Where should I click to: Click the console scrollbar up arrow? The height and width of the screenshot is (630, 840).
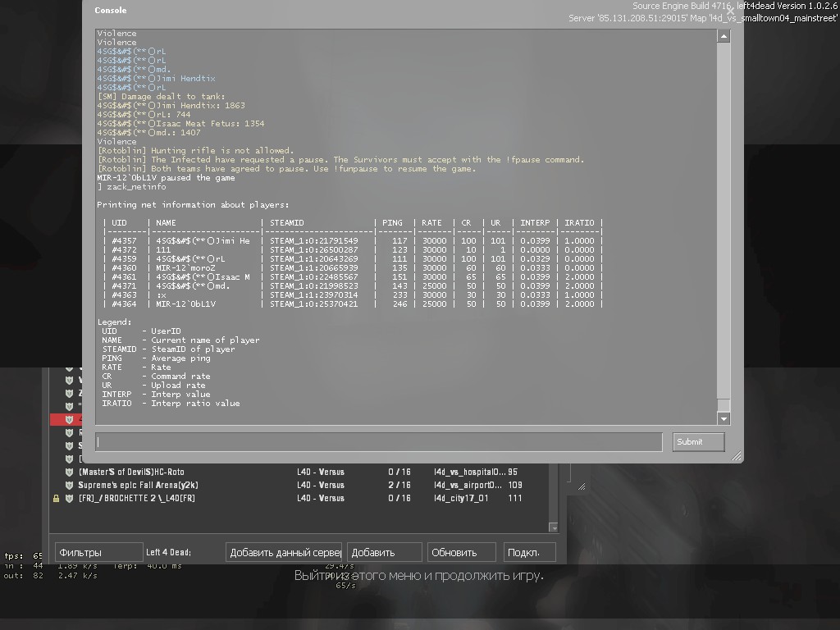click(x=724, y=36)
